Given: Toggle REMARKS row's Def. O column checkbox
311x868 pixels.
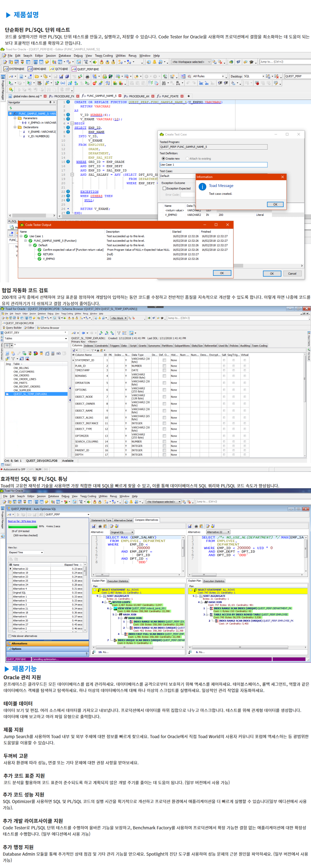Looking at the screenshot, I should pyautogui.click(x=165, y=376).
